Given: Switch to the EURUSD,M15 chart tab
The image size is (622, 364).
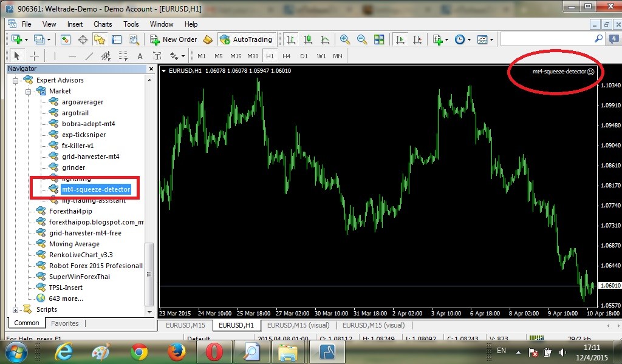Looking at the screenshot, I should [x=185, y=325].
